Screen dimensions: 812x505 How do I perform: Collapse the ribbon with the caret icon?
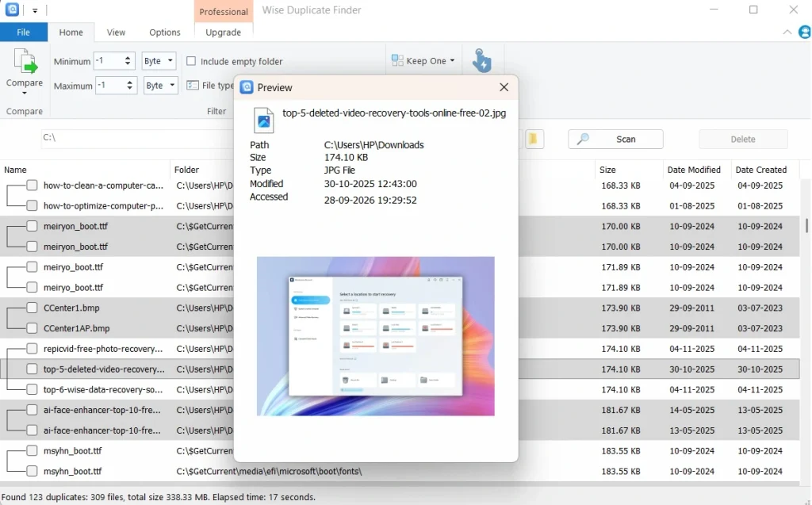point(787,33)
